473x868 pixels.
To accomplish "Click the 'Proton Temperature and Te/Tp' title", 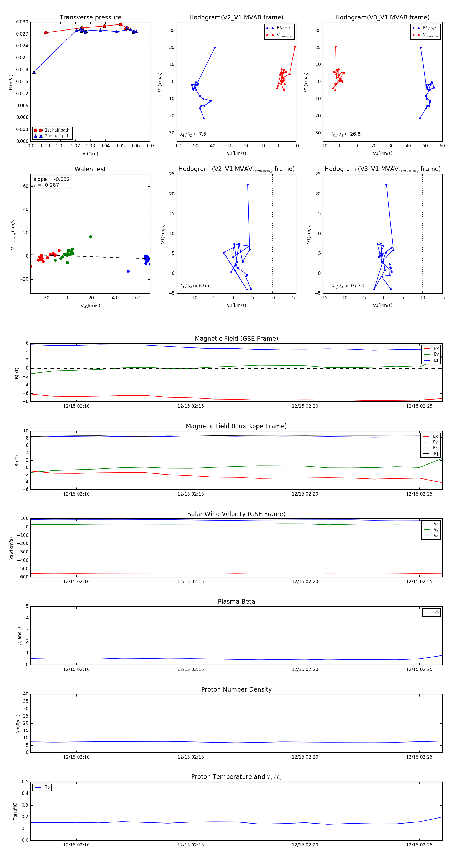I will coord(236,777).
